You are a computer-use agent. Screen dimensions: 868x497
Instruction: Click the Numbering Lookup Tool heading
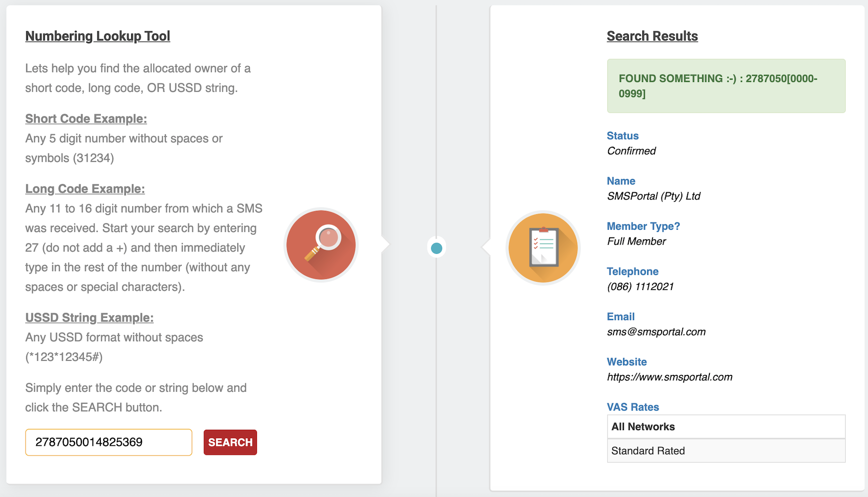point(97,36)
